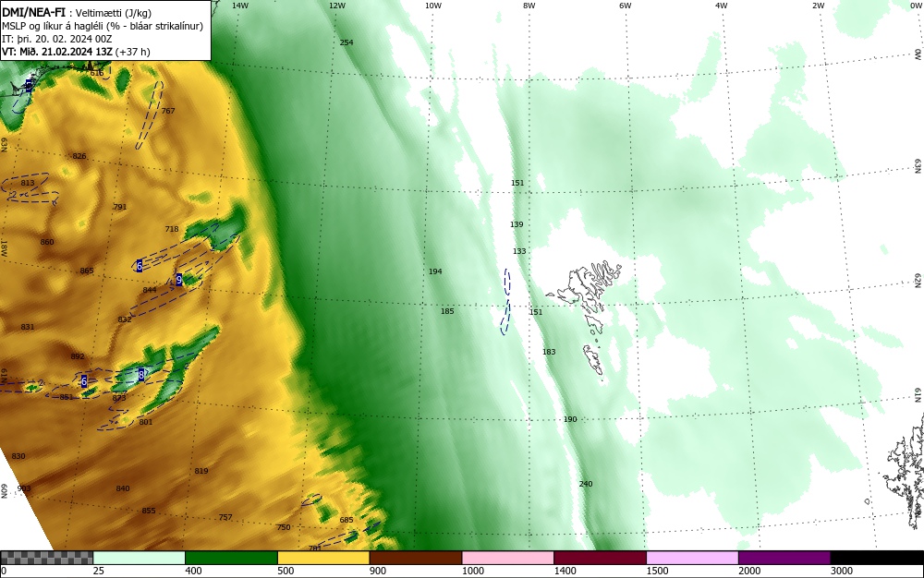Click the blue hail probability box labeled 8
The height and width of the screenshot is (578, 924).
click(140, 375)
